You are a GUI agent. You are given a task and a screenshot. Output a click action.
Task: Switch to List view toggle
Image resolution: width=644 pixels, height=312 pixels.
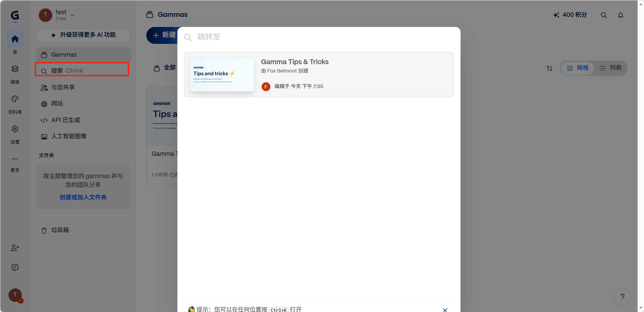tap(611, 68)
